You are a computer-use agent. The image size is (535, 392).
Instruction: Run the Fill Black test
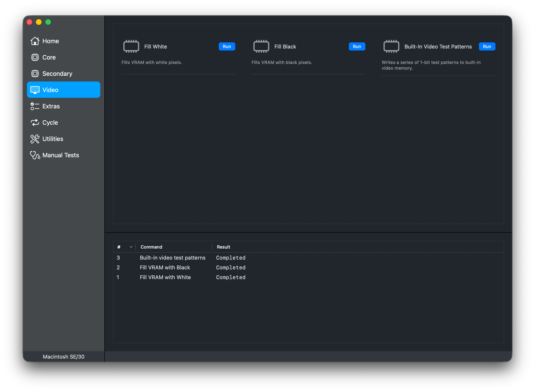coord(357,46)
